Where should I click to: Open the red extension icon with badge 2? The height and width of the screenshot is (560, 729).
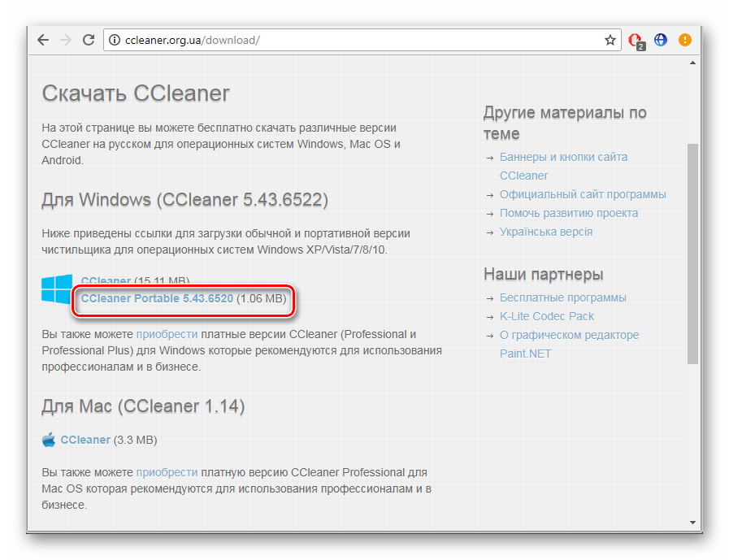coord(636,40)
